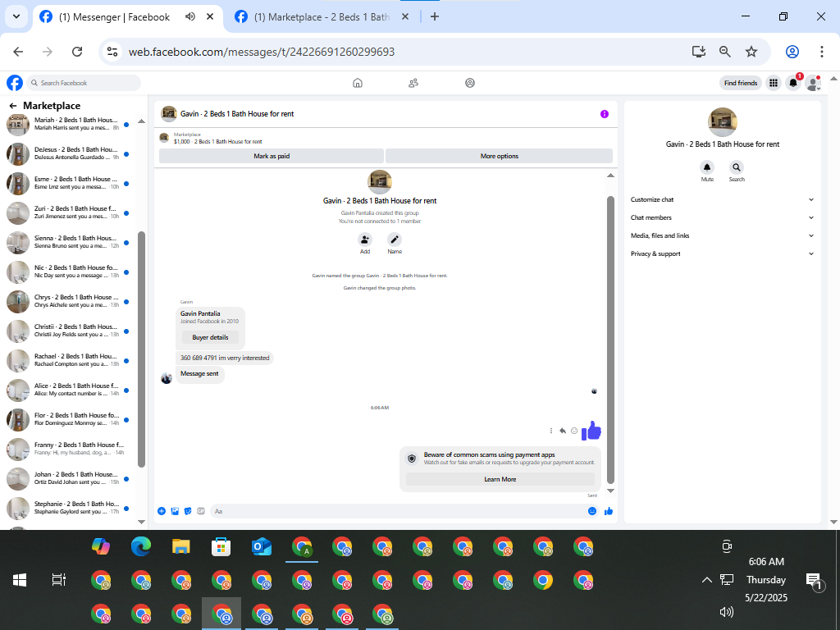Click the purple conversation info icon
Screen dimensions: 840x630
point(605,114)
